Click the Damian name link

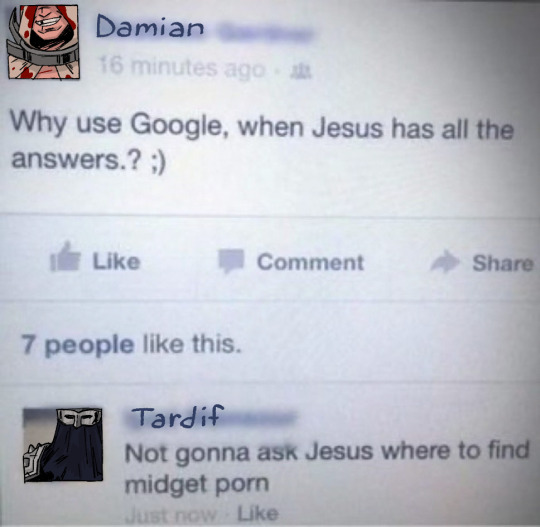click(150, 27)
